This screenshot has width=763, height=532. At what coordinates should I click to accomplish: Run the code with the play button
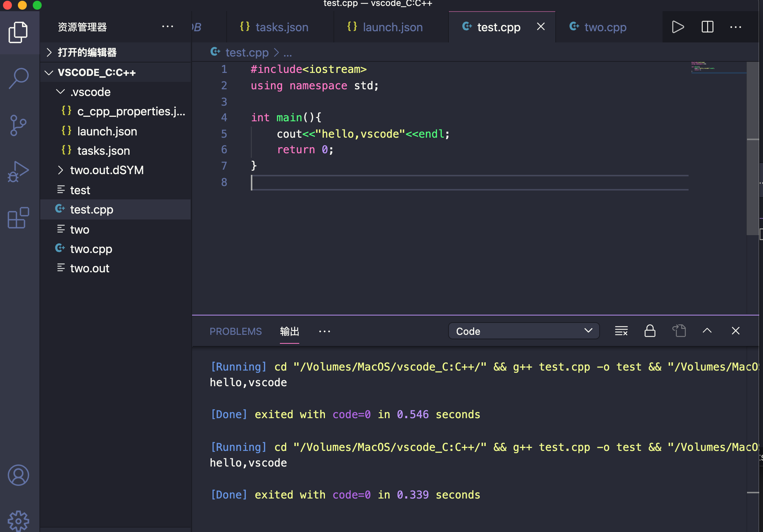pyautogui.click(x=678, y=26)
